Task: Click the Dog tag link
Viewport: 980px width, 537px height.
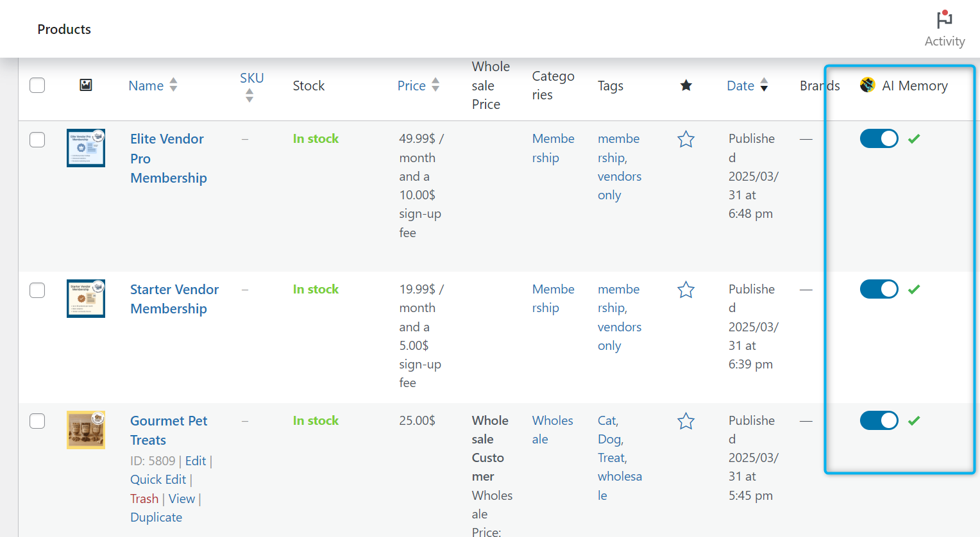Action: tap(610, 439)
